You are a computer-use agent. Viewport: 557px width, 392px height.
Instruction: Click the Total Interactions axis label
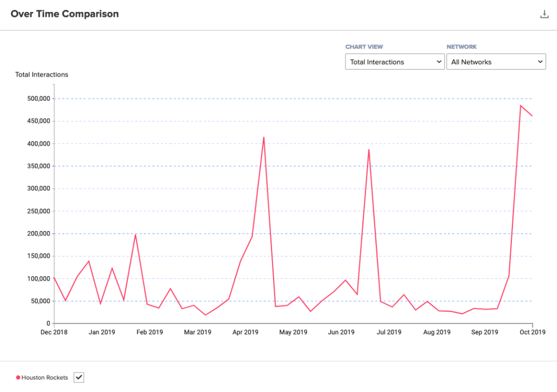(x=41, y=74)
